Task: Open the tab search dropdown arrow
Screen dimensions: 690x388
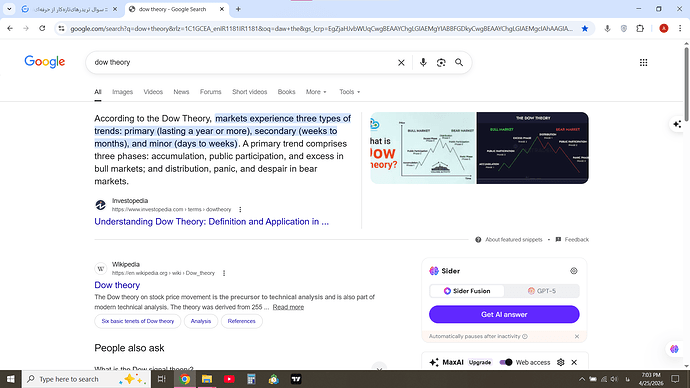Action: coord(9,9)
